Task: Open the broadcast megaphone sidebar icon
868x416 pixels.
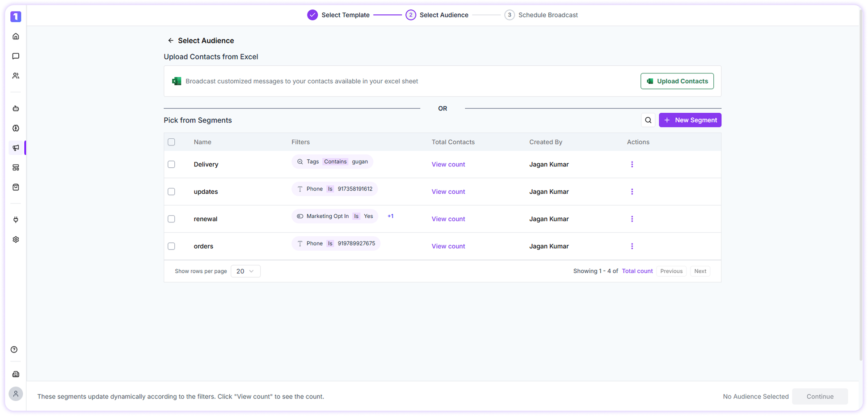Action: [x=16, y=148]
